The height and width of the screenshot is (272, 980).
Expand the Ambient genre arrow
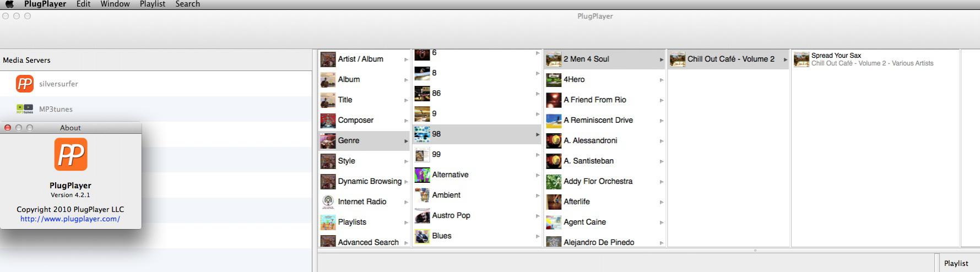[x=538, y=195]
